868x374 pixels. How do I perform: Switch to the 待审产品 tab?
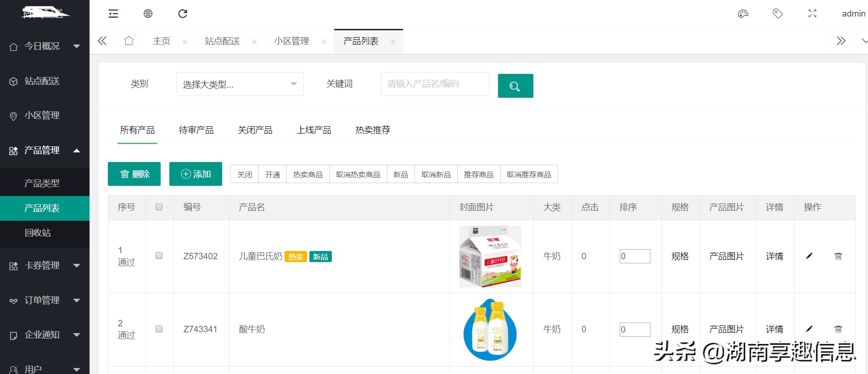(x=196, y=130)
